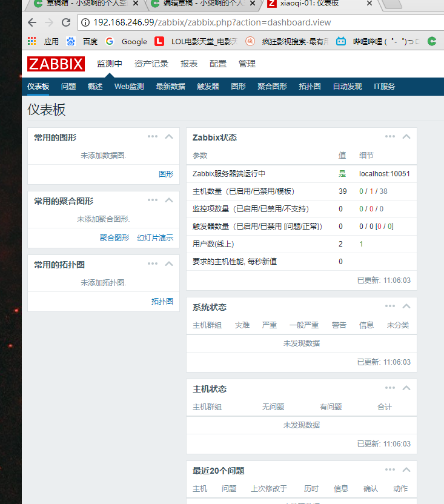444x504 pixels.
Task: Select the Web监测 submenu tab
Action: coord(129,87)
